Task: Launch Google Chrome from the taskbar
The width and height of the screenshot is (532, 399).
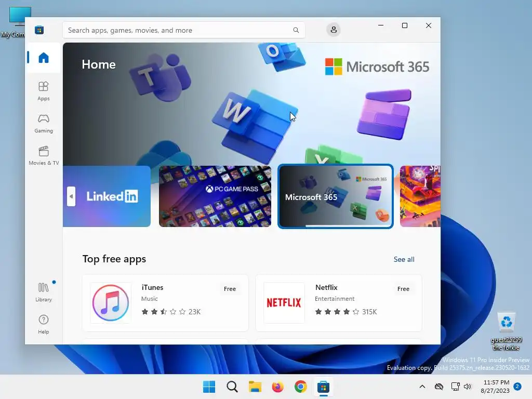Action: point(301,387)
